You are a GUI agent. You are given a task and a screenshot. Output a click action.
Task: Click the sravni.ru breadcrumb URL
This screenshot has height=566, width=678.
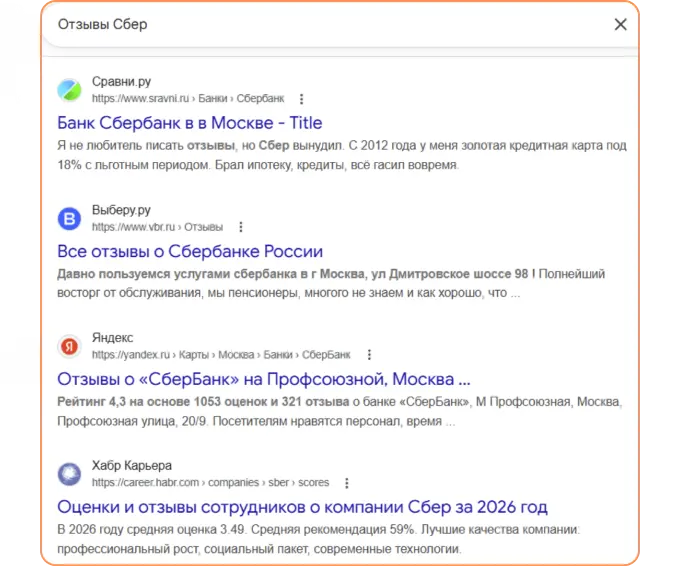(188, 99)
